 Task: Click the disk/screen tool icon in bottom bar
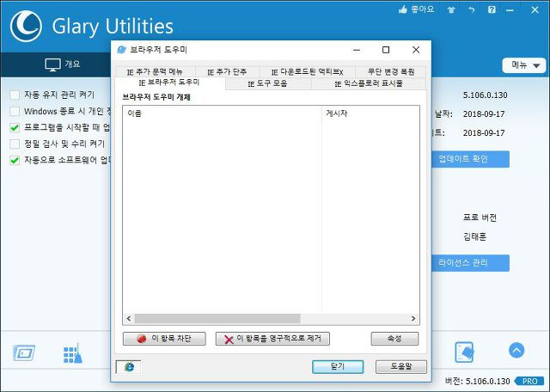24,352
